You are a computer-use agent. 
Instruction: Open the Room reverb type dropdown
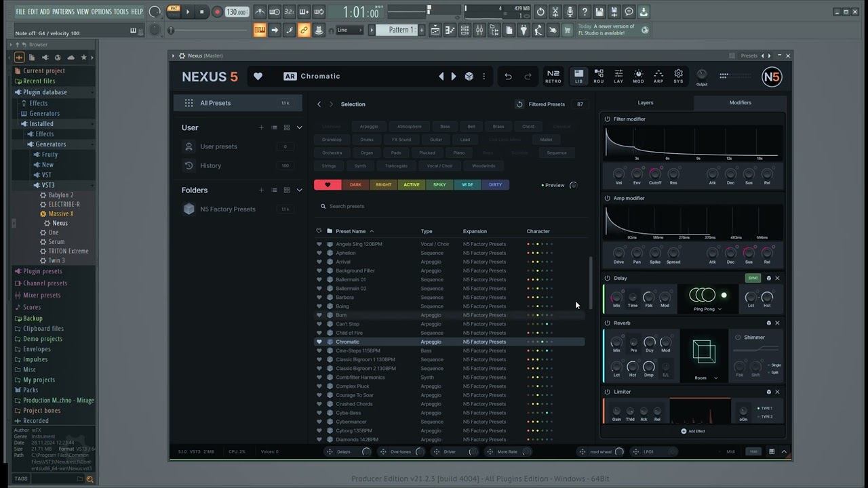tap(705, 378)
